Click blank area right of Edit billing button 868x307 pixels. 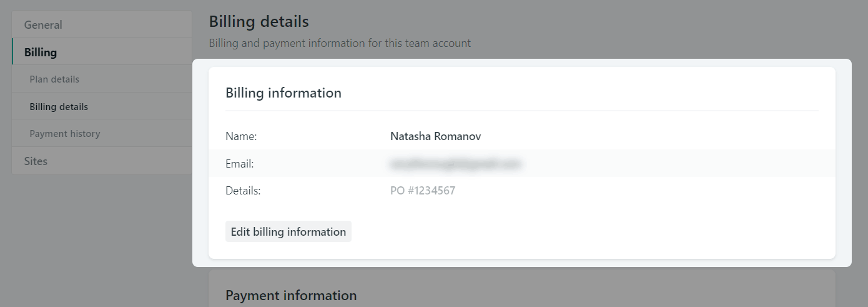562,231
